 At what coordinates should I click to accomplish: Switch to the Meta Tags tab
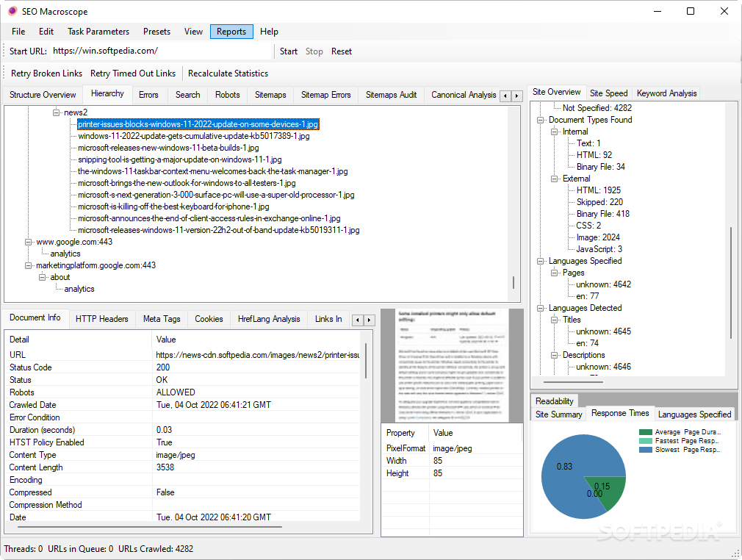pyautogui.click(x=162, y=319)
